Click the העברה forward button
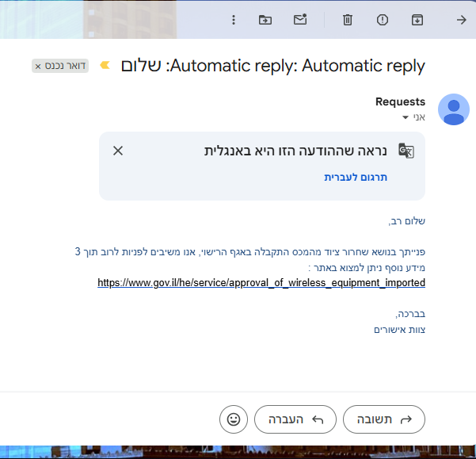The height and width of the screenshot is (459, 476). 295,419
